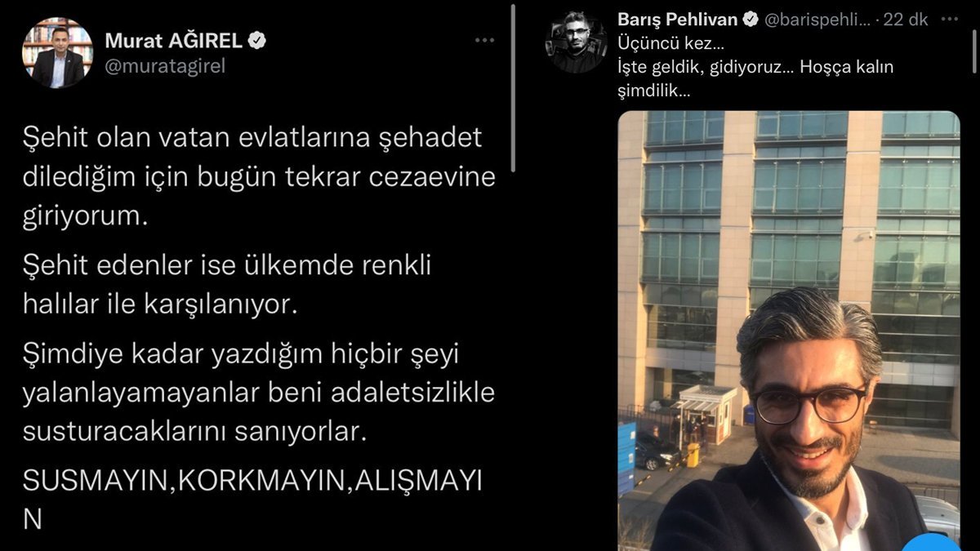Click the Murat AĞIREL display name

pos(174,40)
